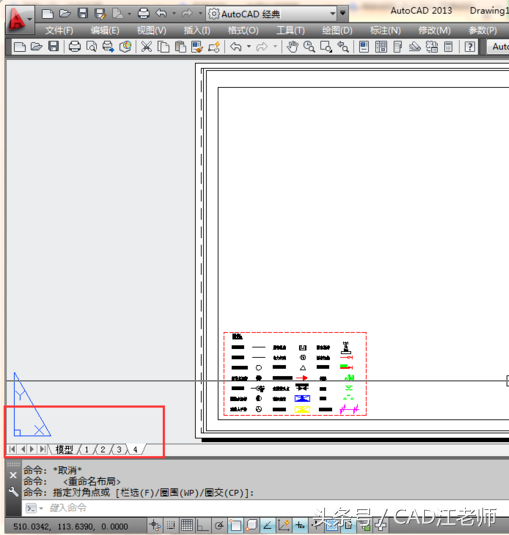The height and width of the screenshot is (535, 509).
Task: Open the Properties palette icon
Action: (x=364, y=46)
